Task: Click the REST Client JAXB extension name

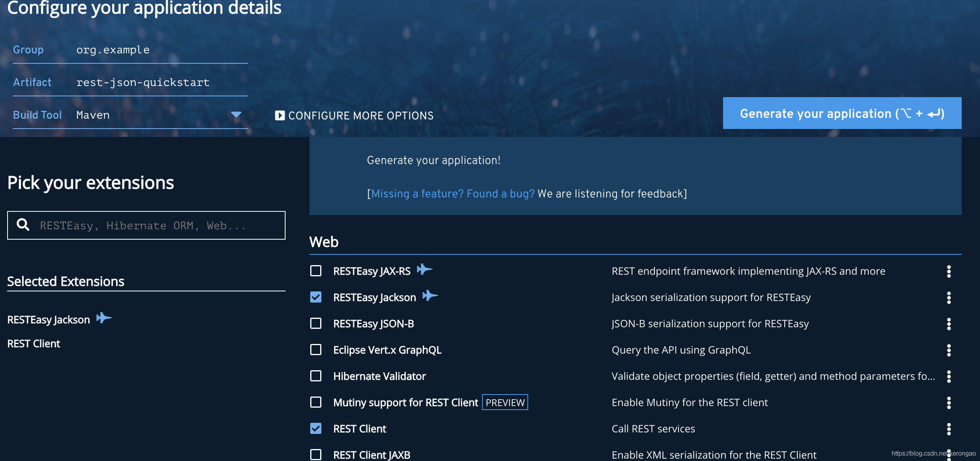Action: pos(371,455)
